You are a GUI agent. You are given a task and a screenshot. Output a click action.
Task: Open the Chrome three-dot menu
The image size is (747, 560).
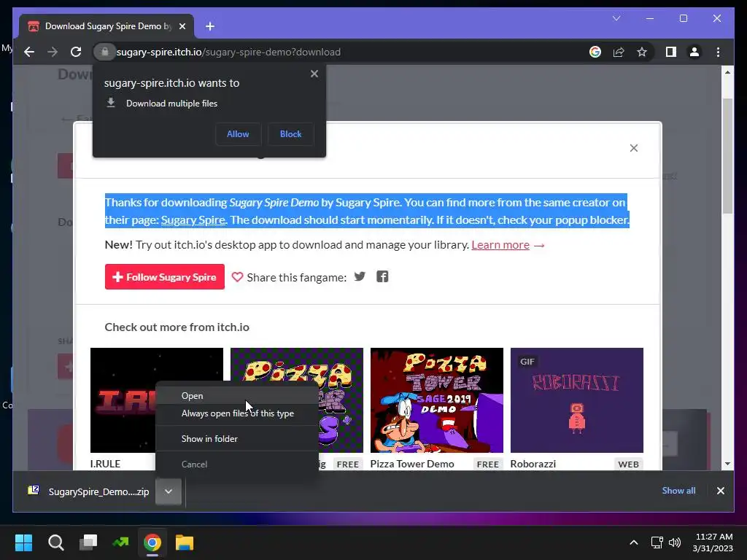[x=718, y=52]
